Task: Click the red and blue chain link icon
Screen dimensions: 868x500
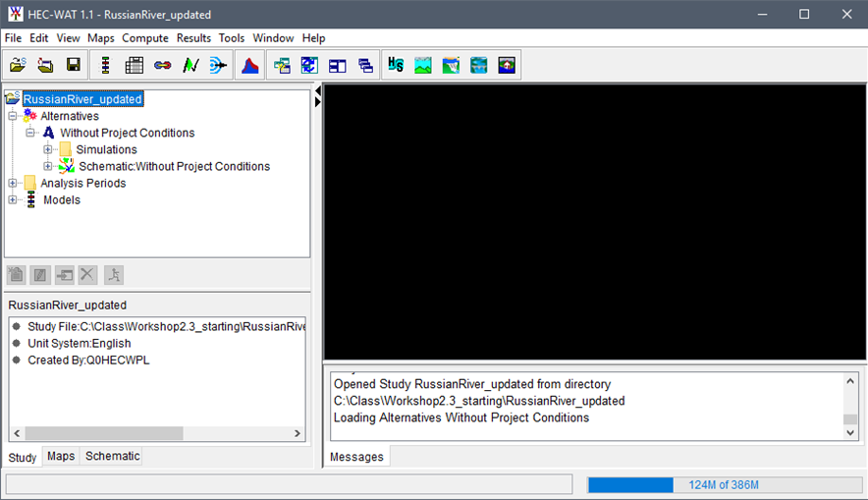Action: click(162, 65)
